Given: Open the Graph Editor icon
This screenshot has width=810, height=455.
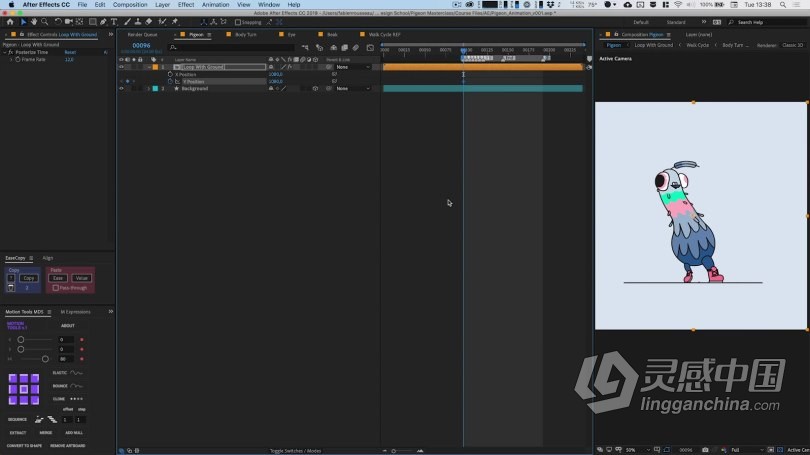Looking at the screenshot, I should [370, 48].
